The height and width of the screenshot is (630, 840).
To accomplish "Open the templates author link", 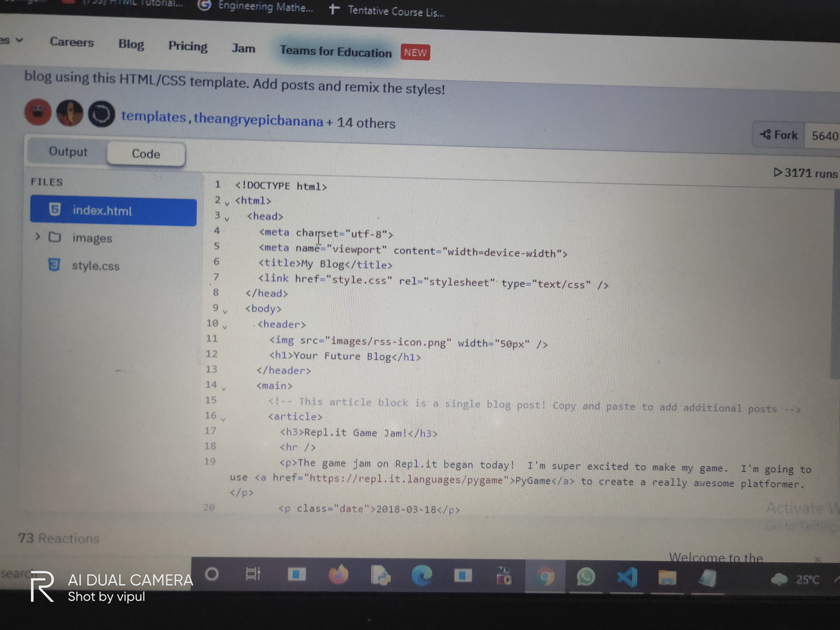I will (x=153, y=117).
